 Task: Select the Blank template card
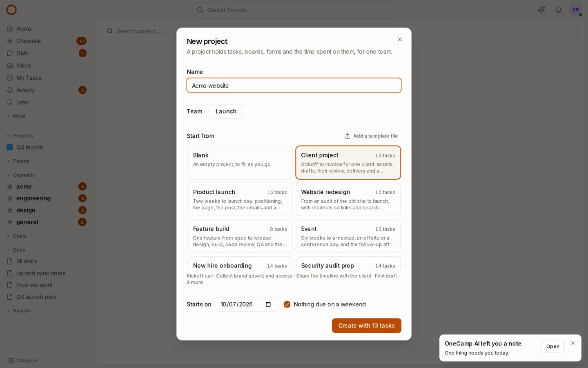click(240, 163)
